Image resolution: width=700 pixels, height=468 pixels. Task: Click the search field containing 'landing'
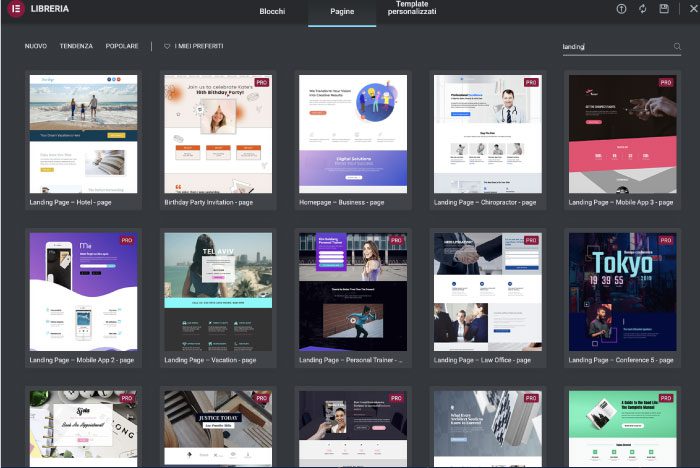[x=614, y=46]
